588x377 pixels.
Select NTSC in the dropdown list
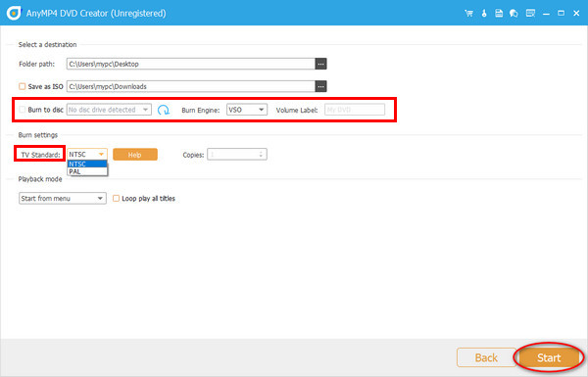(87, 165)
